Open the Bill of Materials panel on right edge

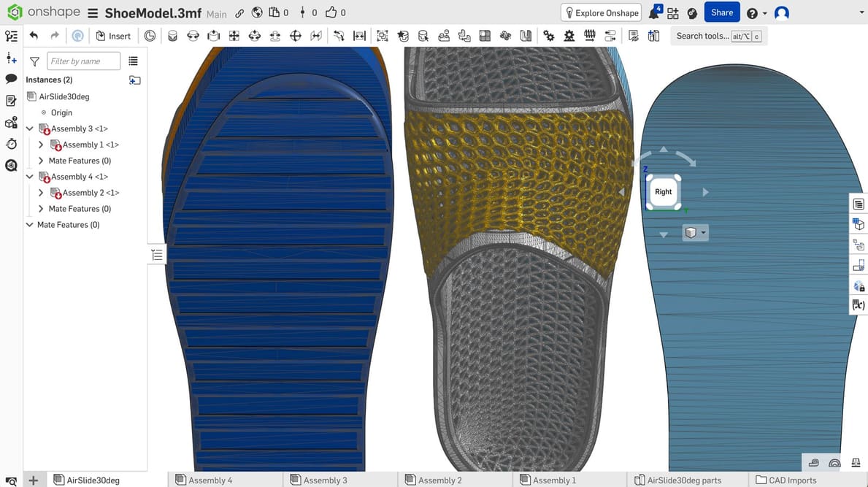(859, 204)
